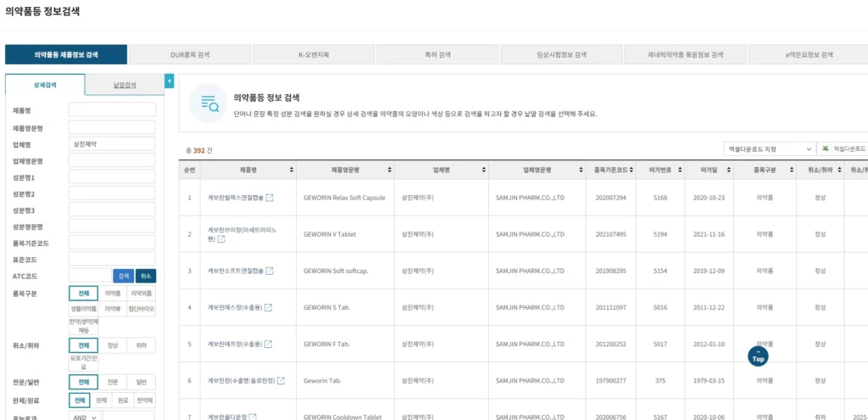Sort by 허가번호 column arrows
Image resolution: width=868 pixels, height=420 pixels.
680,170
